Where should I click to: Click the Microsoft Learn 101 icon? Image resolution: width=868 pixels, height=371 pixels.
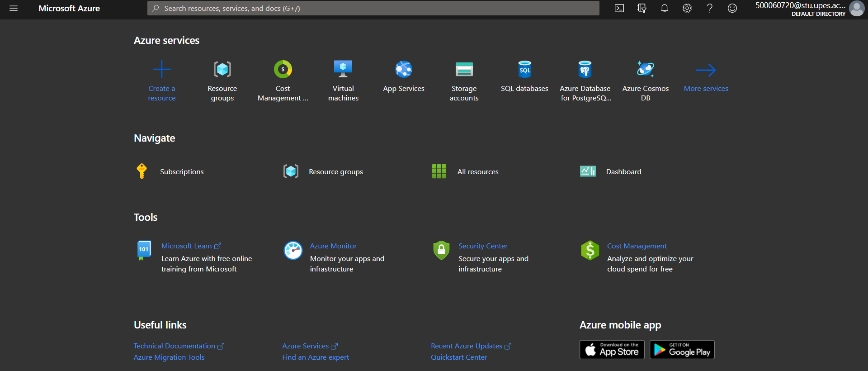(x=144, y=250)
